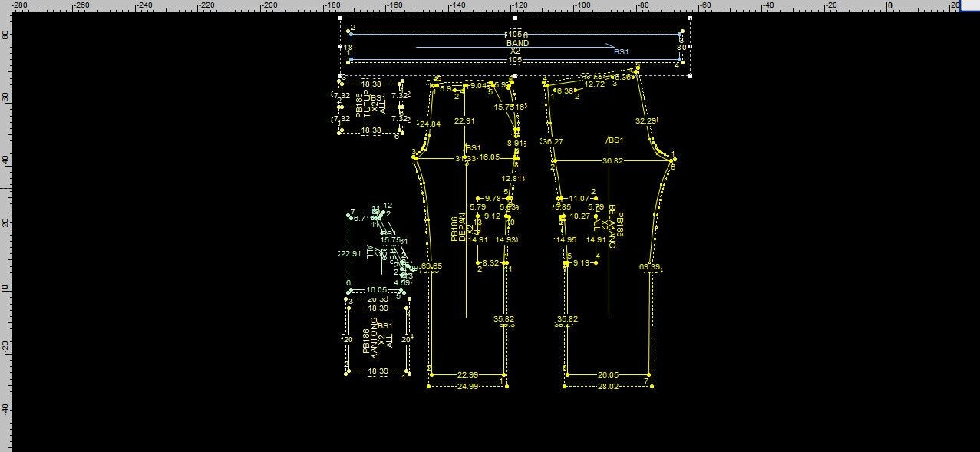Click the top-right selection handle of BAND piece

(691, 19)
